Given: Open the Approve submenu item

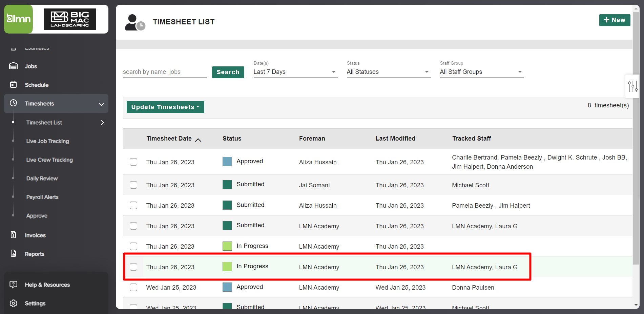Looking at the screenshot, I should 37,216.
